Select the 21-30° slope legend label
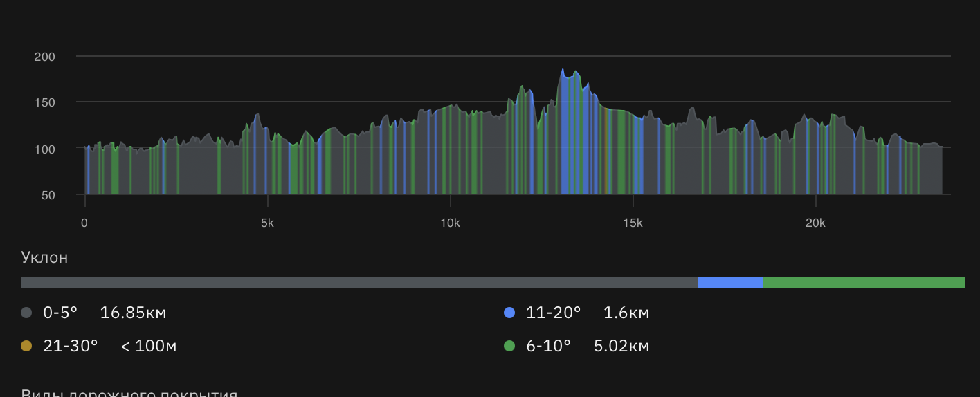 point(71,346)
